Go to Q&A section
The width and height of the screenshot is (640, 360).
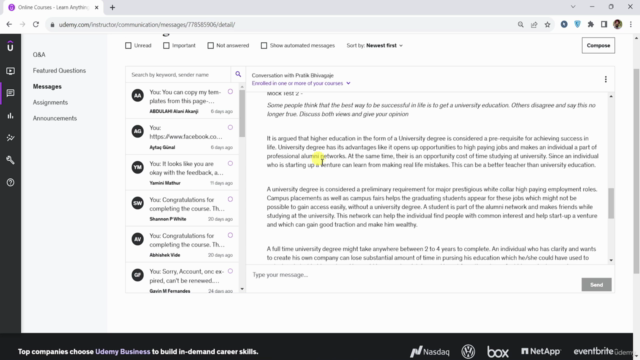(39, 54)
